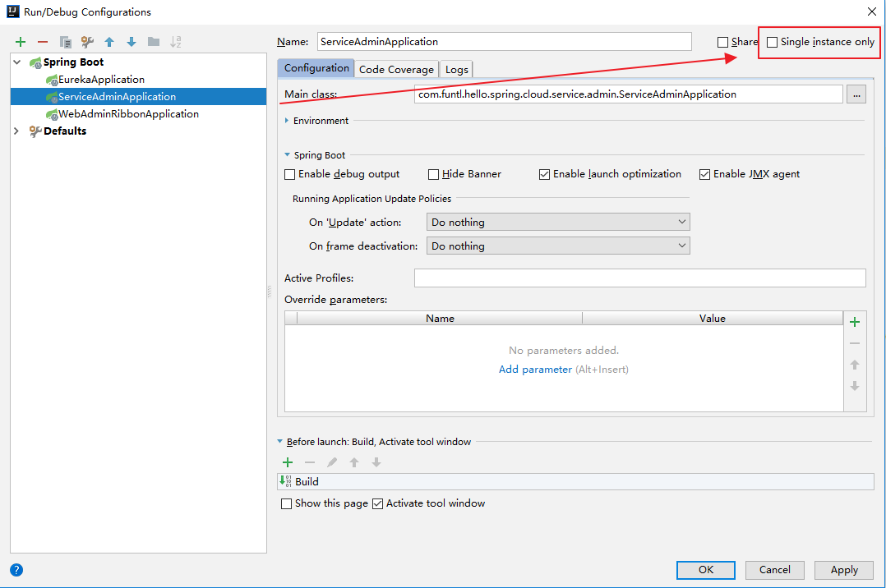Image resolution: width=886 pixels, height=588 pixels.
Task: Move configuration up with blue arrow
Action: coord(109,42)
